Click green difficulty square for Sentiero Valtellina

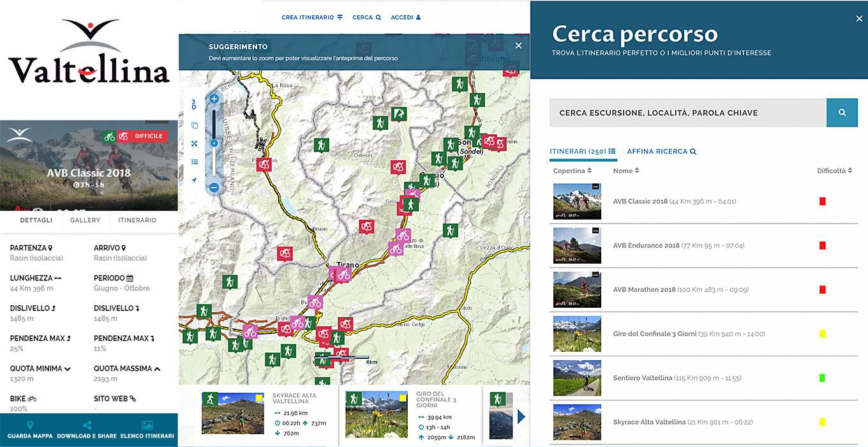click(823, 378)
